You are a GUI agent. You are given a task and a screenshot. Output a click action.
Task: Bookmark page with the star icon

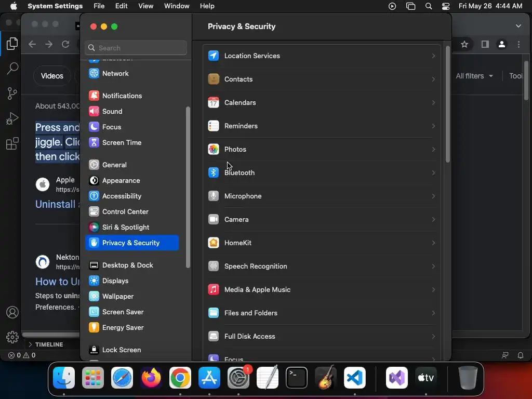pos(464,44)
